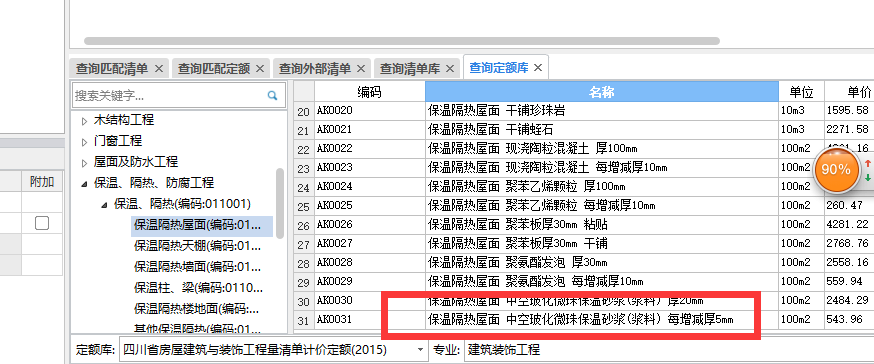Click the 木结构工程 tree label

tap(124, 120)
